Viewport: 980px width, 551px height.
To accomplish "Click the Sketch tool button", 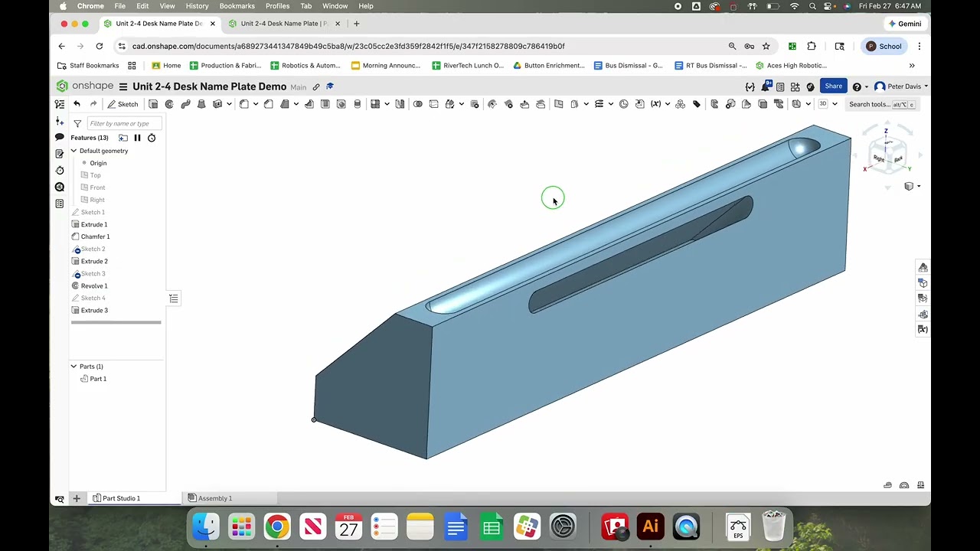I will click(122, 104).
